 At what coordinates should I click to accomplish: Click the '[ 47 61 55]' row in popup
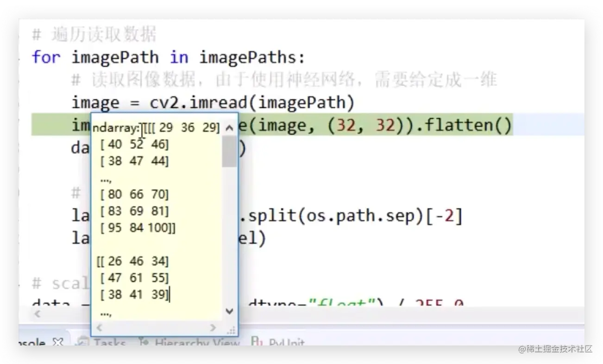(134, 278)
